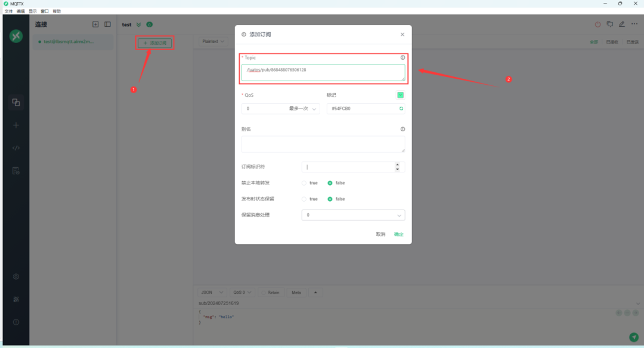Open the Connections page icon in sidebar
The width and height of the screenshot is (644, 348).
(16, 102)
